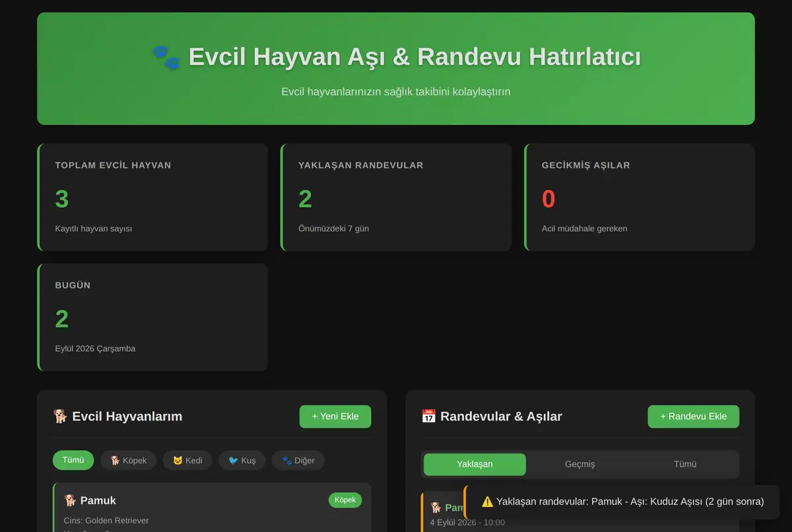Filter pets by Kuş
The width and height of the screenshot is (792, 532).
click(242, 460)
